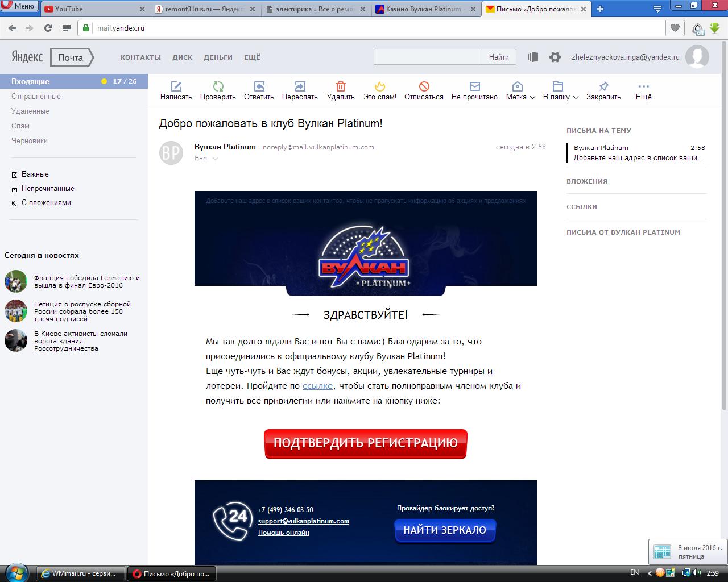728x582 pixels.
Task: Unsubscribe using the Отписаться icon
Action: [x=424, y=91]
